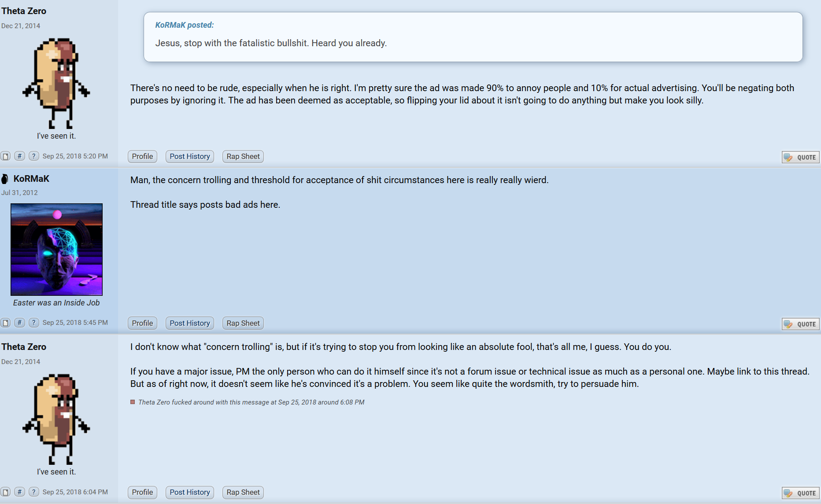Click the ? icon on the 6:04 PM post
This screenshot has width=821, height=504.
click(x=33, y=492)
